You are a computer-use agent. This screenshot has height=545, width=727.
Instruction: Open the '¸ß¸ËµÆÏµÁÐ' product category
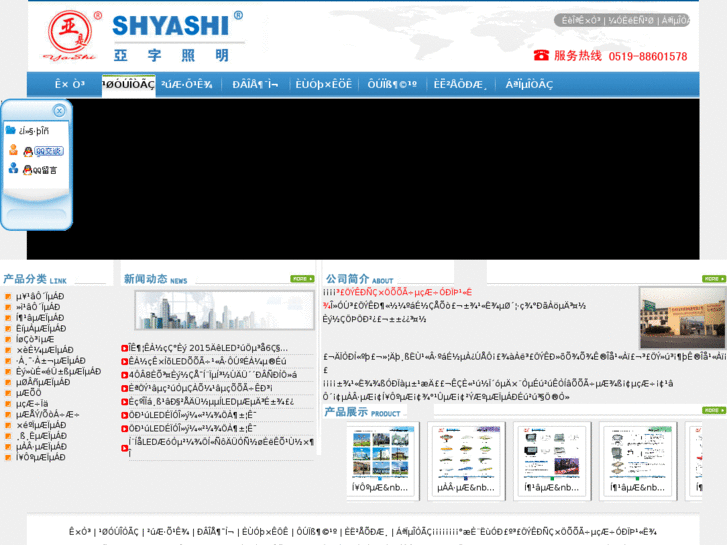pyautogui.click(x=41, y=436)
